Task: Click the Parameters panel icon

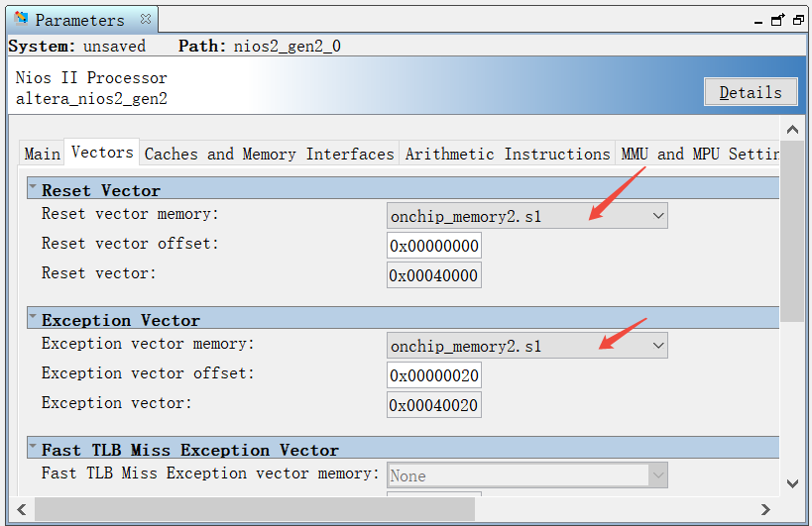Action: (21, 19)
